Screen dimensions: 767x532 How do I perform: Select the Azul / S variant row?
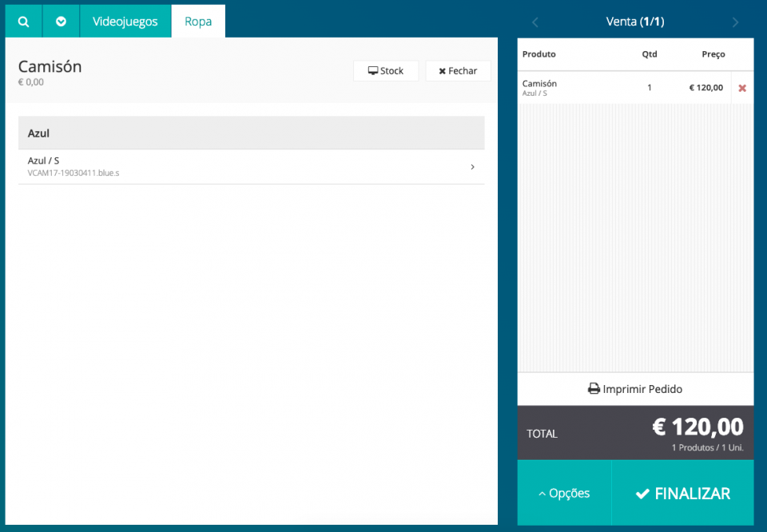click(240, 166)
